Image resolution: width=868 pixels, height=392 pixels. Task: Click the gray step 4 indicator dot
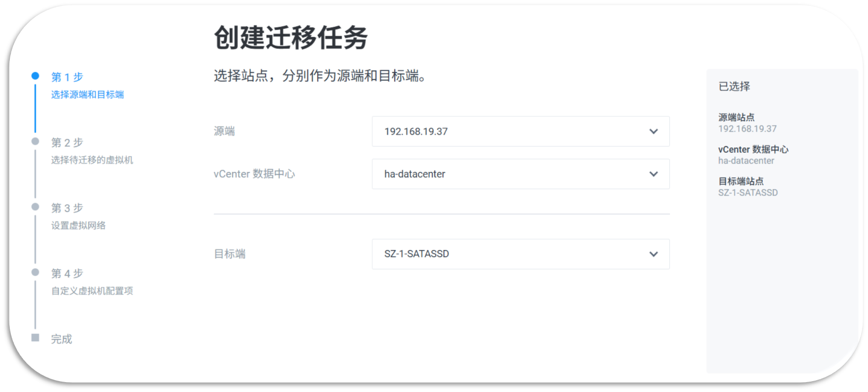(x=35, y=272)
